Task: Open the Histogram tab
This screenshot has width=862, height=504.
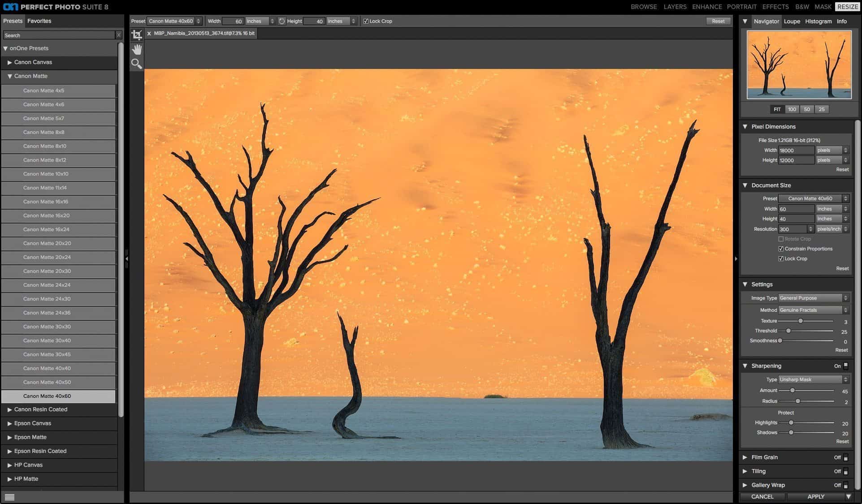Action: (x=818, y=22)
